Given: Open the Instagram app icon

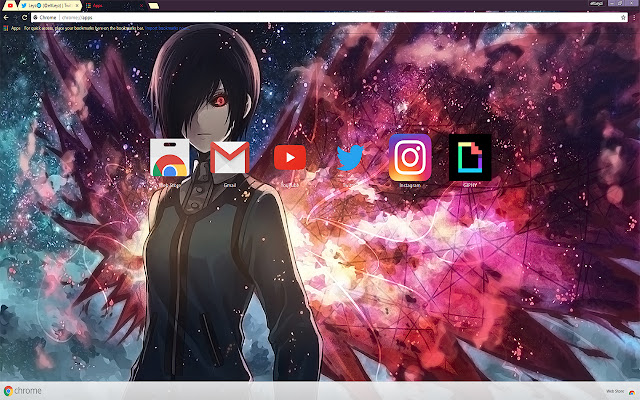Looking at the screenshot, I should 410,158.
